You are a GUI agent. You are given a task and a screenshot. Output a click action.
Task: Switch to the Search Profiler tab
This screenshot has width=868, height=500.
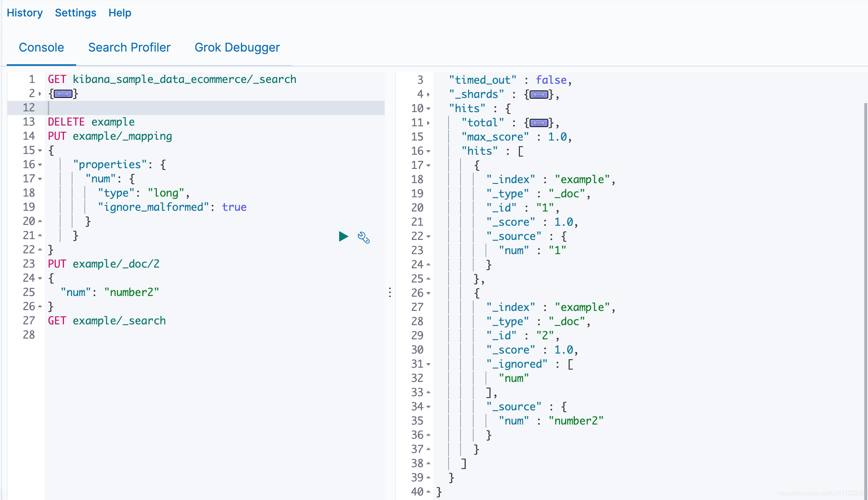[x=129, y=47]
